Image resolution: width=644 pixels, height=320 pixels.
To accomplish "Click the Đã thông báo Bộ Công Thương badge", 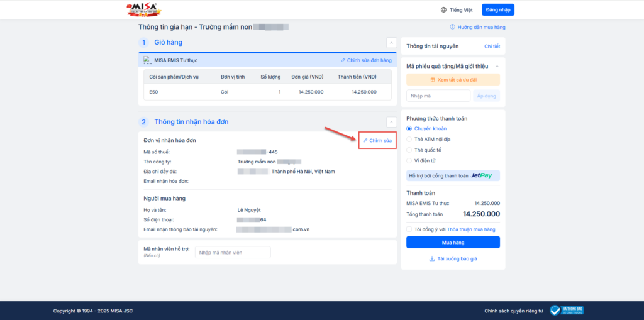I will point(567,311).
